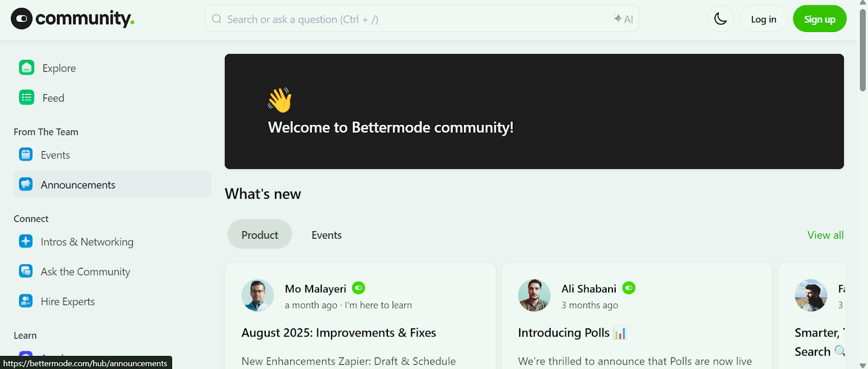868x369 pixels.
Task: Click Ali Shabani's avatar
Action: (534, 295)
